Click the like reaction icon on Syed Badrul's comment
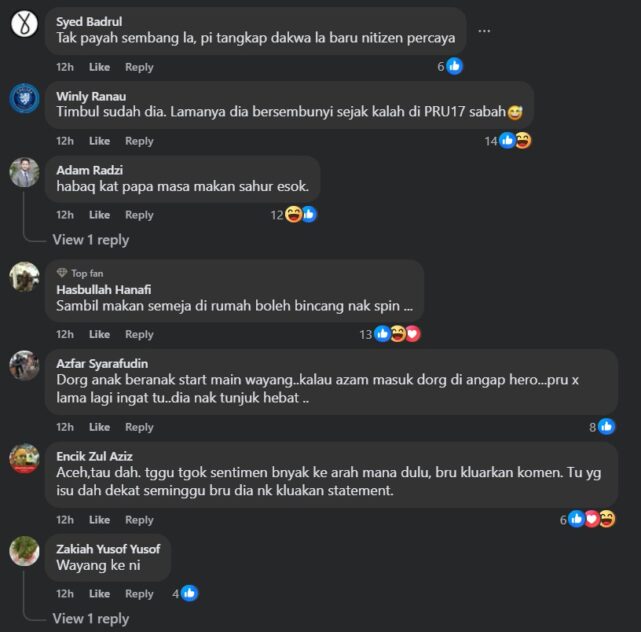The height and width of the screenshot is (632, 641). (x=454, y=66)
